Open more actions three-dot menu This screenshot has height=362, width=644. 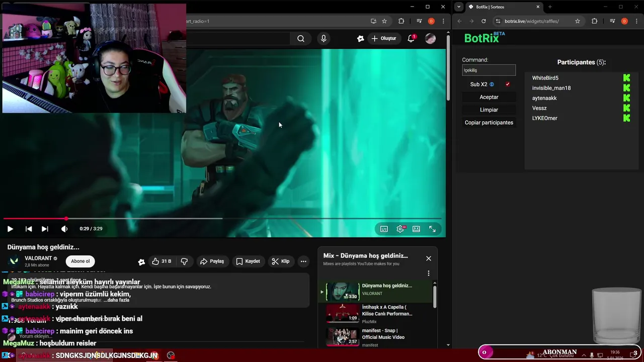303,261
